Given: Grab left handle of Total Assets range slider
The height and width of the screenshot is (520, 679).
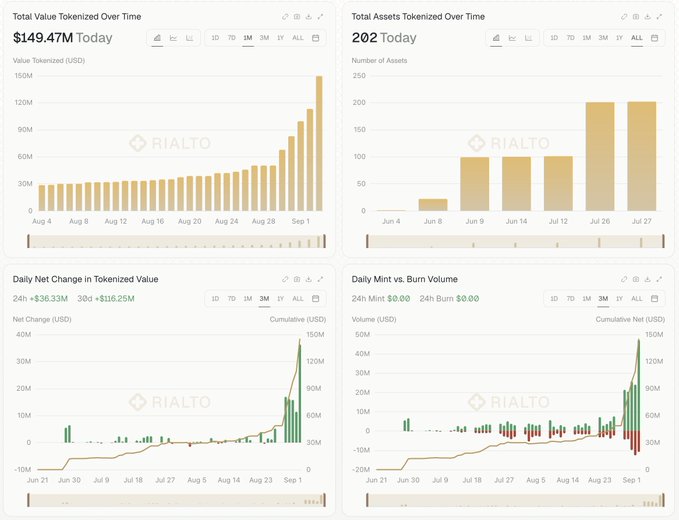Looking at the screenshot, I should coord(368,241).
